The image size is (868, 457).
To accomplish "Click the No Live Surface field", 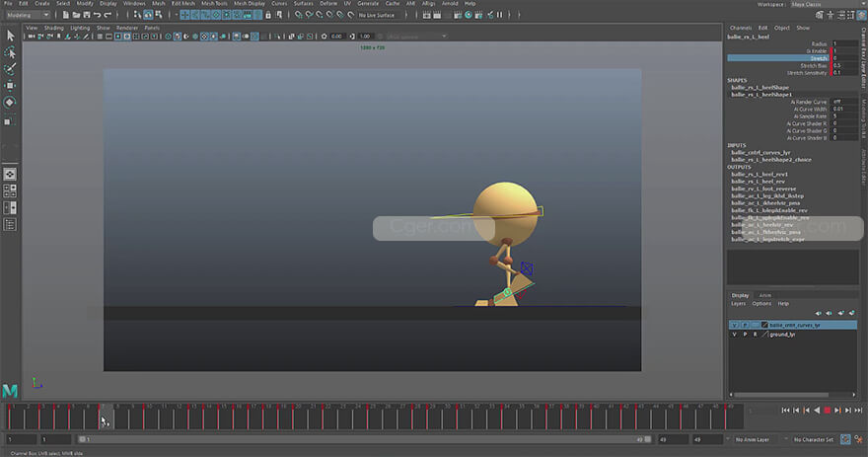I will 379,15.
